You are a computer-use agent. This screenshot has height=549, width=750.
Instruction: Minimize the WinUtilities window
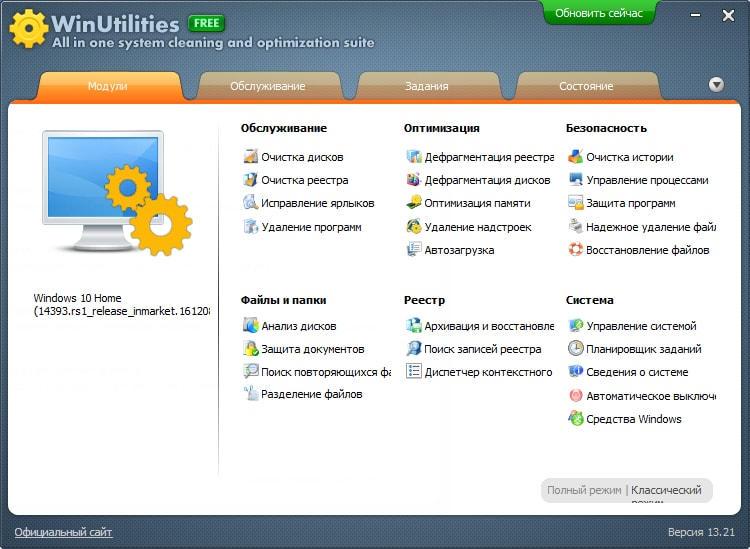tap(695, 15)
